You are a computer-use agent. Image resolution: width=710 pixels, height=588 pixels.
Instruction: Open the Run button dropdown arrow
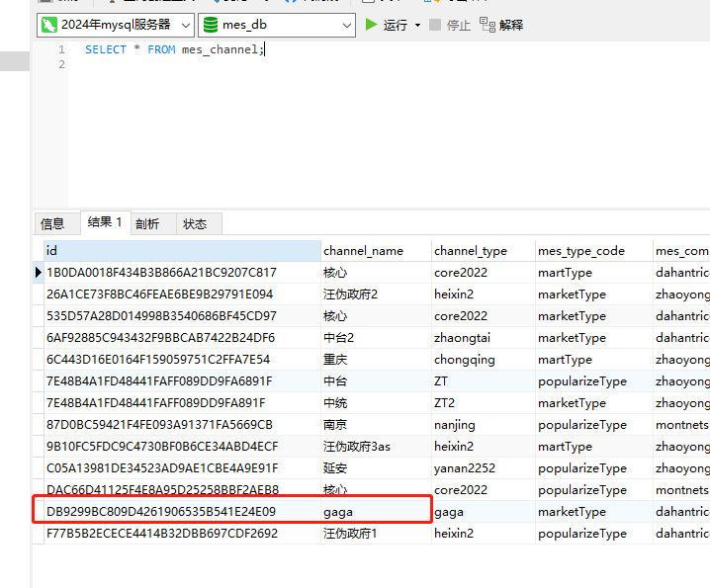coord(417,25)
